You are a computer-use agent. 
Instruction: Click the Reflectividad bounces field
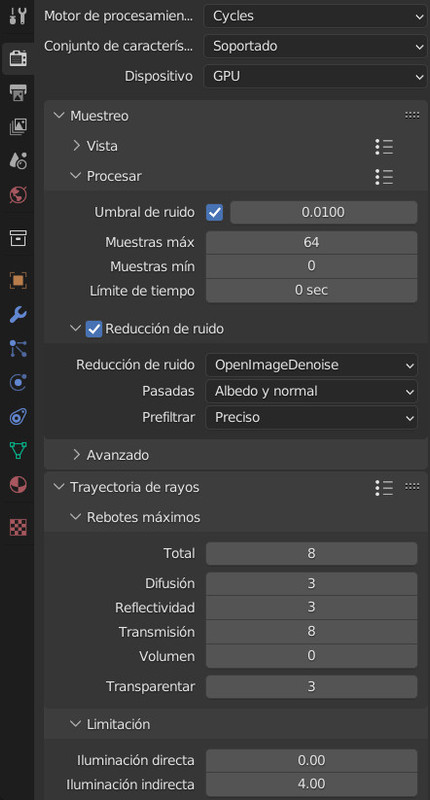click(312, 608)
